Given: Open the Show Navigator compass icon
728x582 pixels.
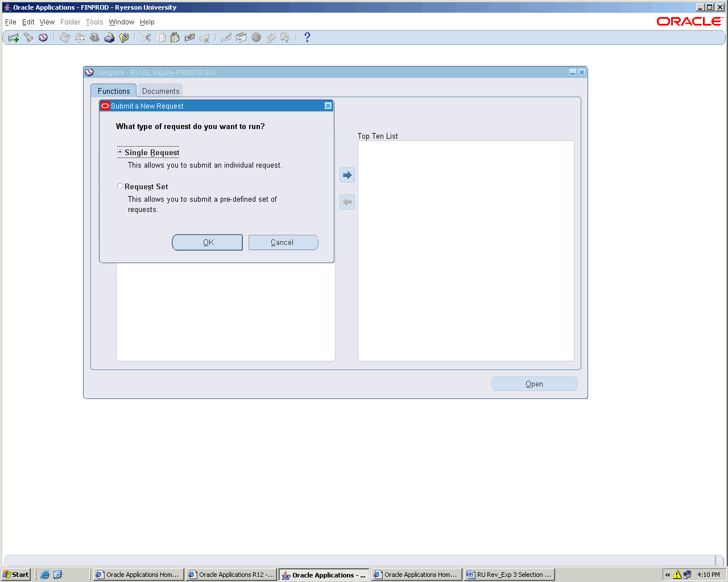Looking at the screenshot, I should click(43, 38).
